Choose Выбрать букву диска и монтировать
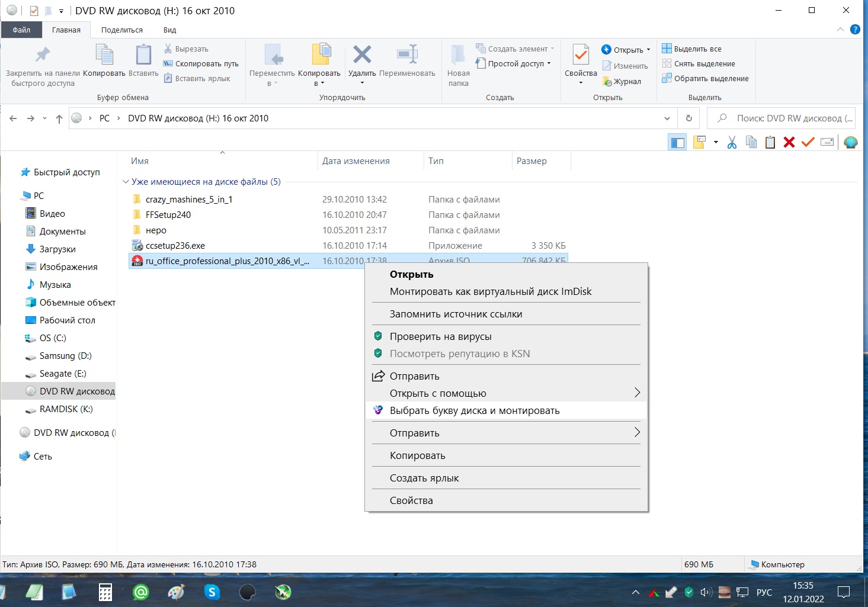Image resolution: width=868 pixels, height=607 pixels. pyautogui.click(x=507, y=410)
